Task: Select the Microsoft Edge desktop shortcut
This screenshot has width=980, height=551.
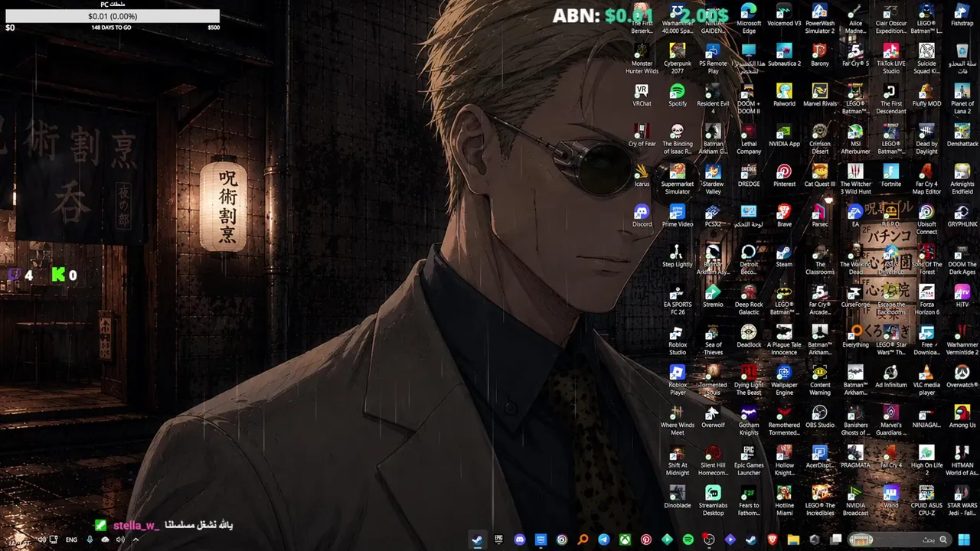Action: [x=749, y=18]
